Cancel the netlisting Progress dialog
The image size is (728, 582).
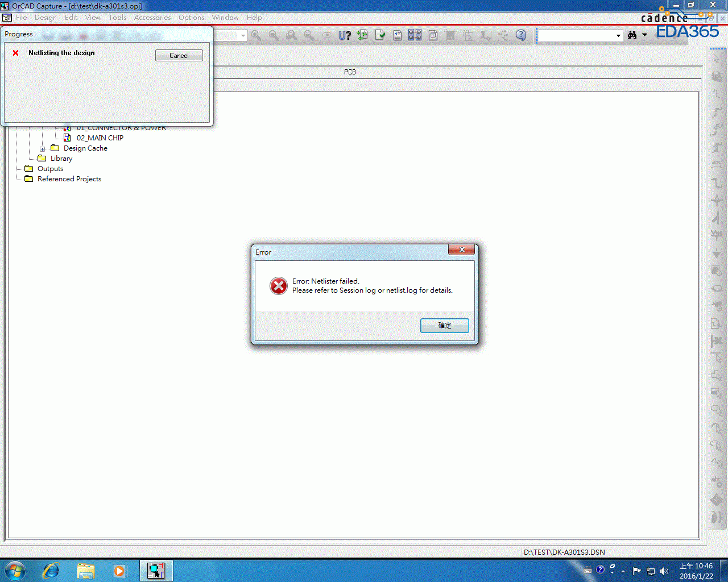point(179,55)
